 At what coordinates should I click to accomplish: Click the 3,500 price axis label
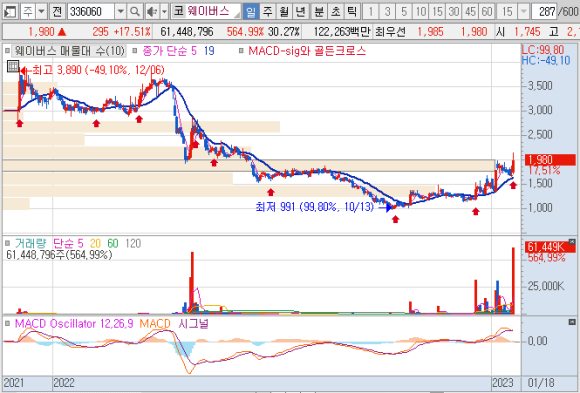pyautogui.click(x=540, y=86)
